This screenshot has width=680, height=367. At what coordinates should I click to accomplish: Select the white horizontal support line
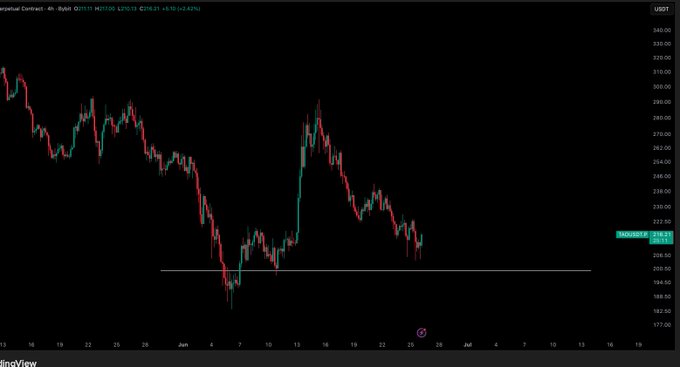(x=376, y=271)
